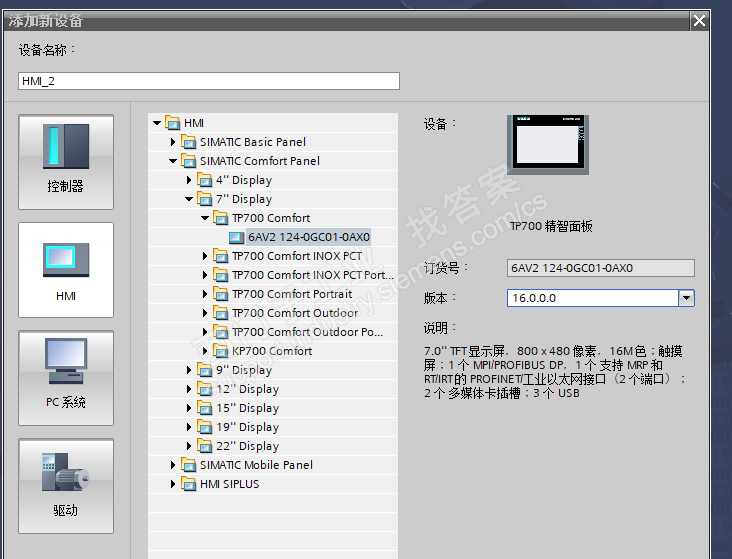Collapse the root HMI tree node
The height and width of the screenshot is (559, 732).
click(x=157, y=123)
